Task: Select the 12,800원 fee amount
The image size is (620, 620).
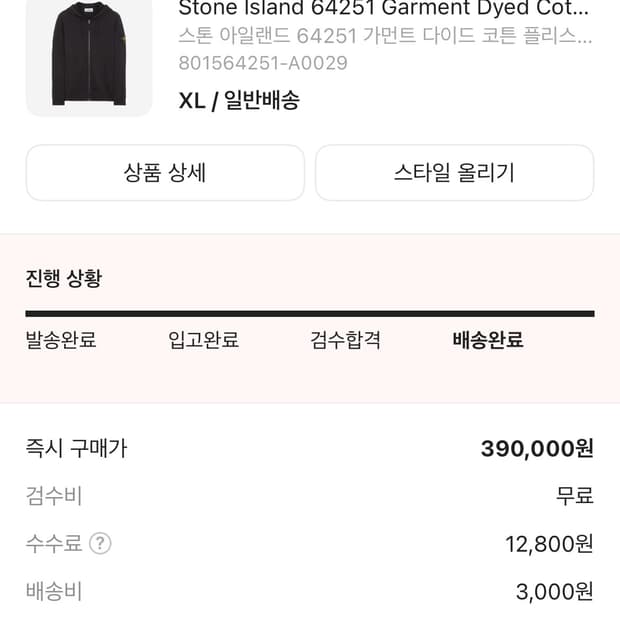Action: tap(549, 544)
